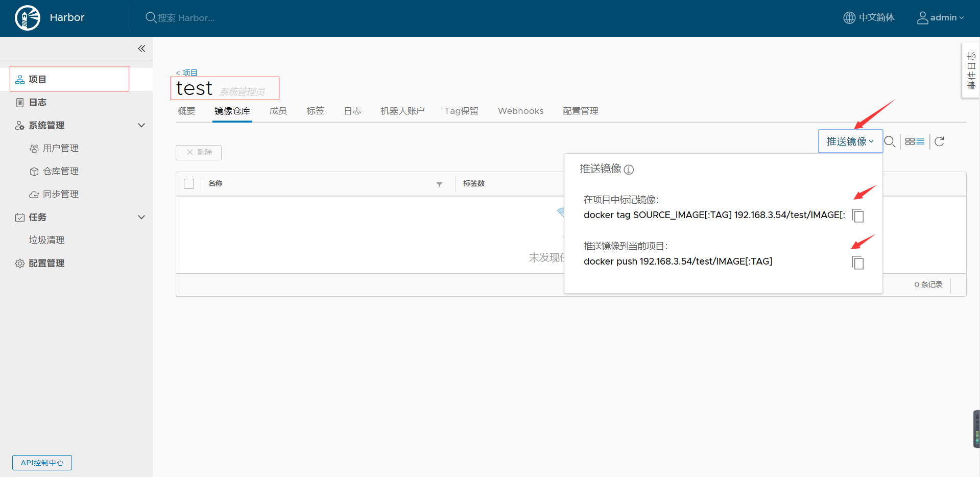
Task: Toggle the select-all repositories checkbox
Action: [x=189, y=184]
